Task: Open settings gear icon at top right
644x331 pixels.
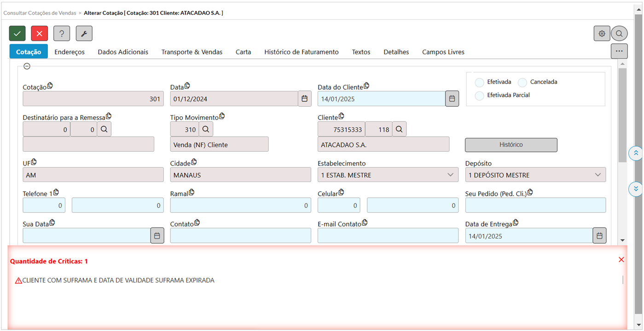Action: click(602, 34)
